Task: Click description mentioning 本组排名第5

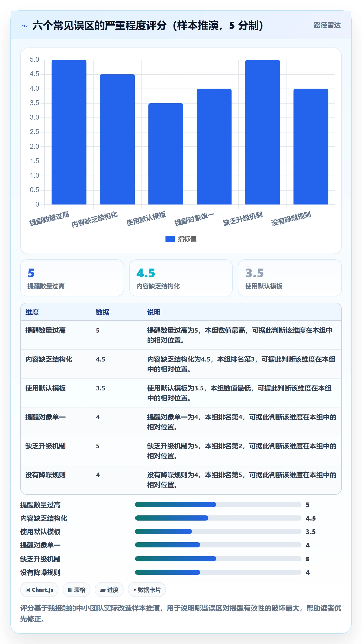Action: point(242,480)
